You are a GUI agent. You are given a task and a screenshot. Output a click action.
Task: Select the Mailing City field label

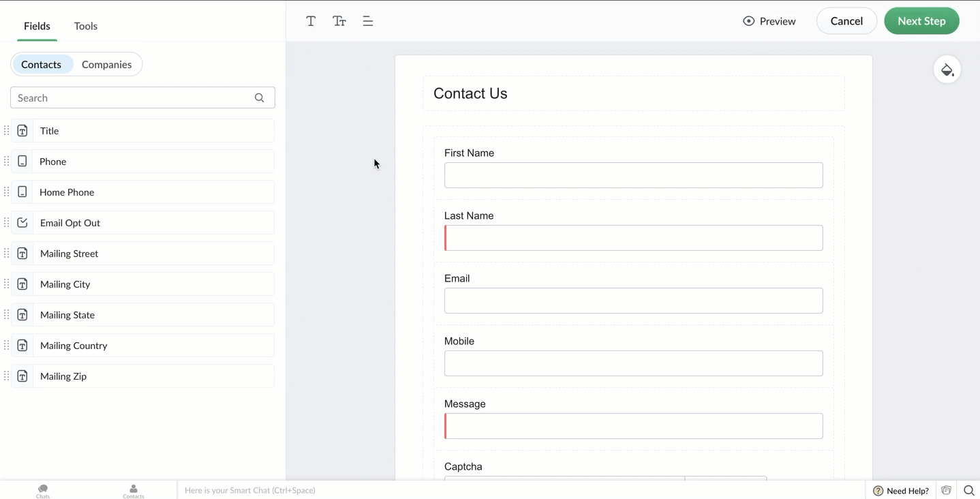click(65, 284)
